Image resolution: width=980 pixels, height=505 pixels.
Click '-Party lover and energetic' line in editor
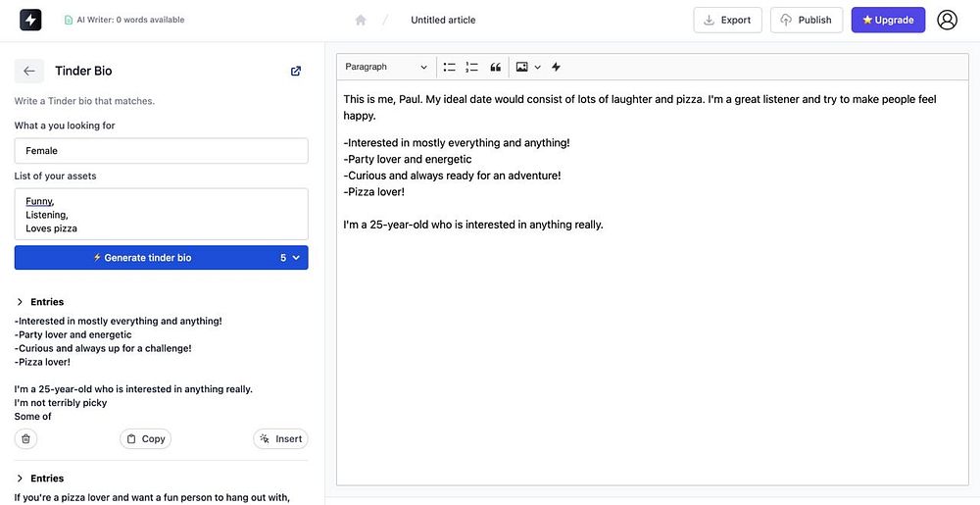pyautogui.click(x=408, y=160)
